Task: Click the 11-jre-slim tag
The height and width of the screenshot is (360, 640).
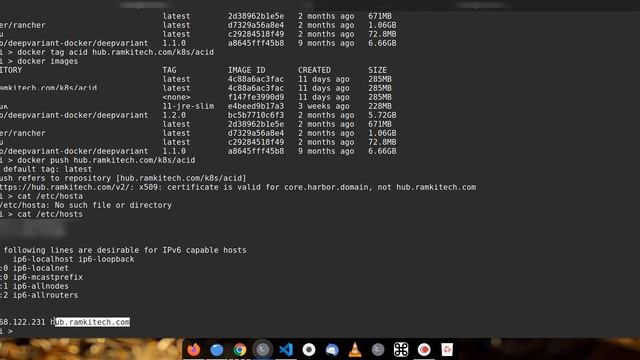Action: coord(188,106)
